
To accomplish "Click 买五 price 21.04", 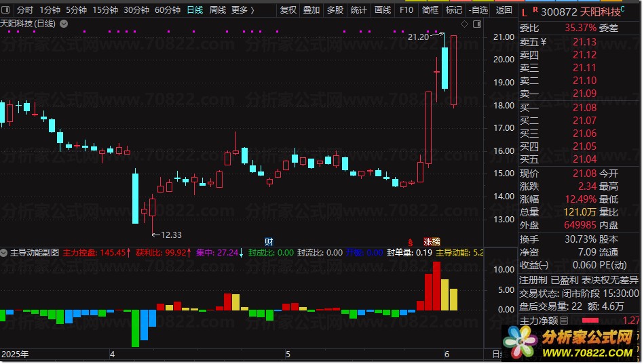I will (x=584, y=159).
